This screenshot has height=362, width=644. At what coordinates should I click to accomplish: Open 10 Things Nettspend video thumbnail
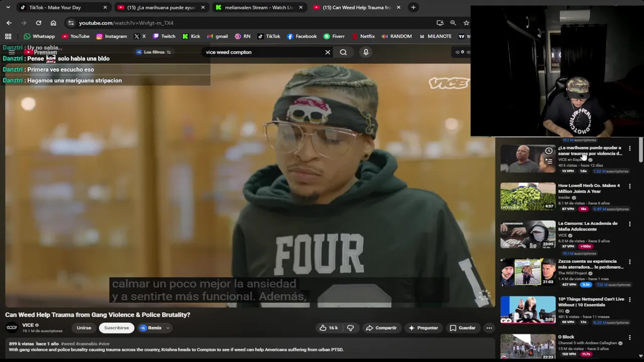[528, 310]
